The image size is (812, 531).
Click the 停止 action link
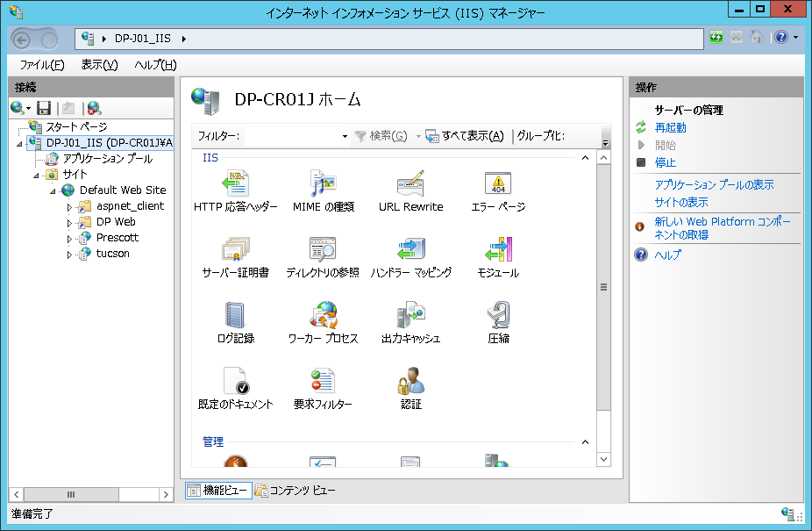[x=665, y=163]
